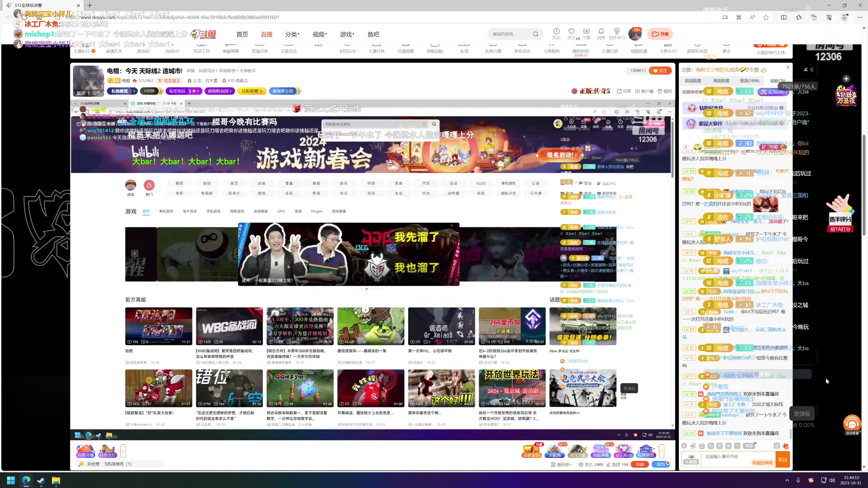Open the 钻石粉丝 diamond icon
Screen dimensions: 868x488
point(624,451)
